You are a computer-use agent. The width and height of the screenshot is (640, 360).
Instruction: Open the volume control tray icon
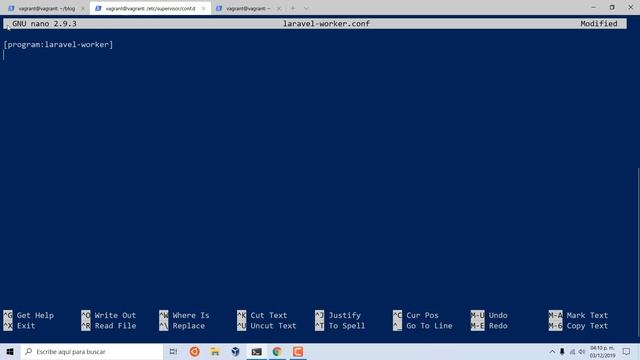point(582,351)
